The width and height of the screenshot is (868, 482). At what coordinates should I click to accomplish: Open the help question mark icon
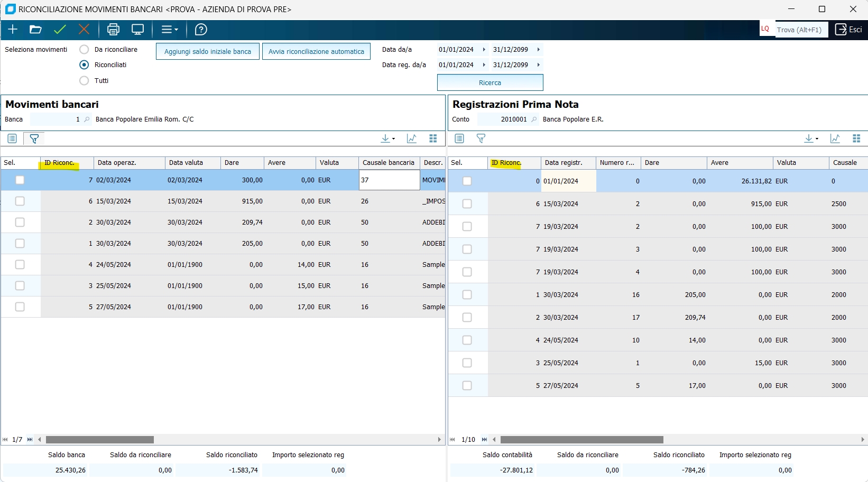pyautogui.click(x=201, y=30)
